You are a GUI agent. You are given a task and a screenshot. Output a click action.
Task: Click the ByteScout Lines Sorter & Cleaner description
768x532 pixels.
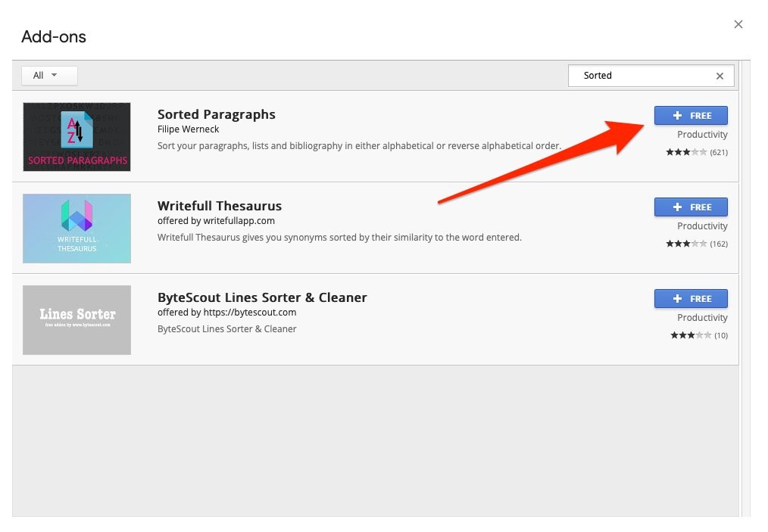click(226, 329)
